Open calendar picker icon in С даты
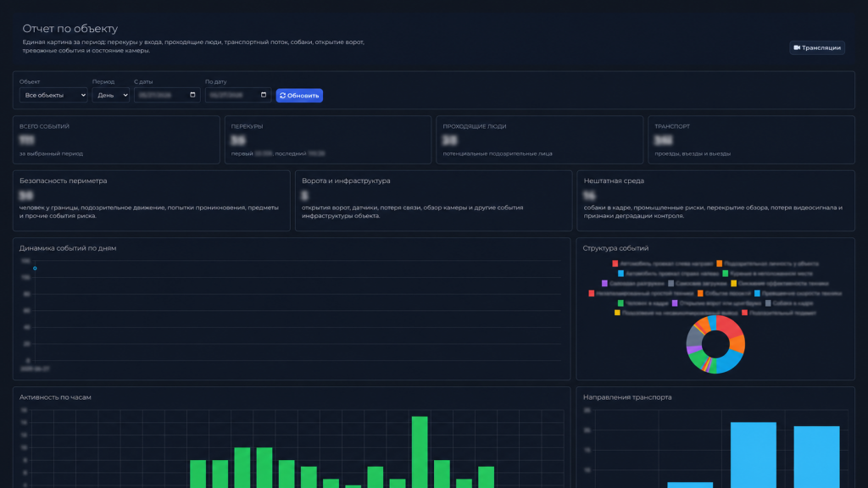 [x=192, y=95]
